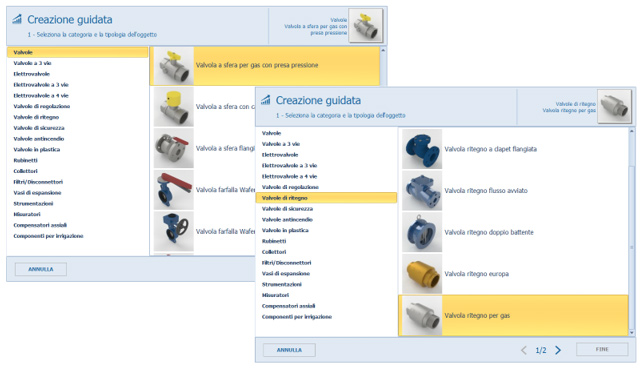Go to next page with right chevron
Image resolution: width=642 pixels, height=369 pixels.
(x=558, y=350)
